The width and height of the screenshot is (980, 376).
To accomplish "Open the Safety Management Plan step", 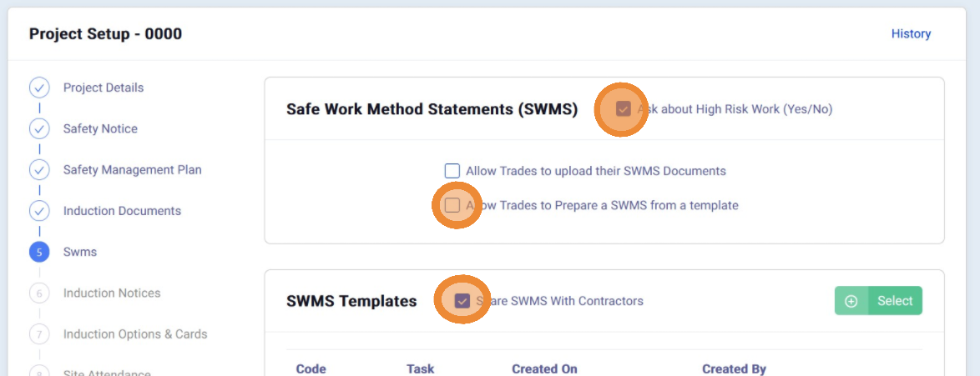I will pyautogui.click(x=132, y=169).
